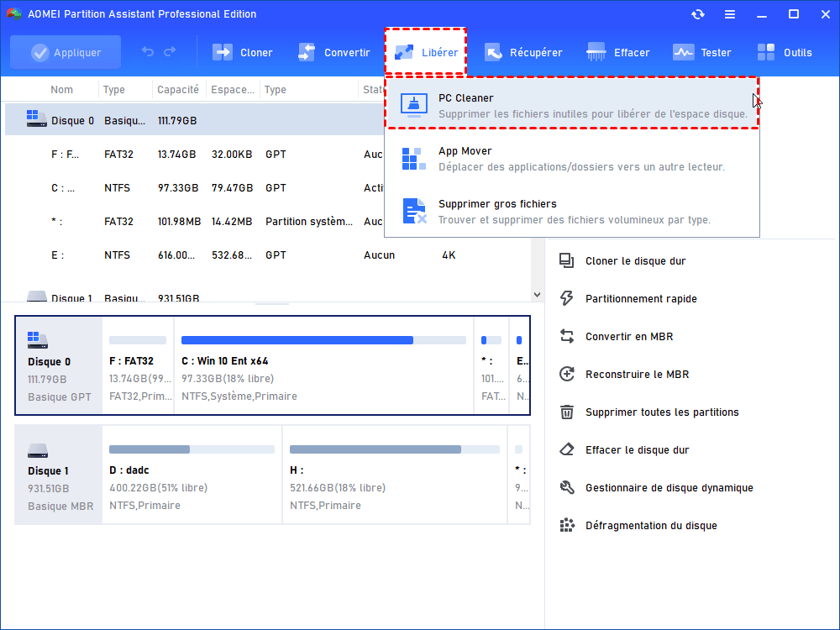This screenshot has width=840, height=630.
Task: Open the Effacer toolbar menu
Action: pos(617,52)
